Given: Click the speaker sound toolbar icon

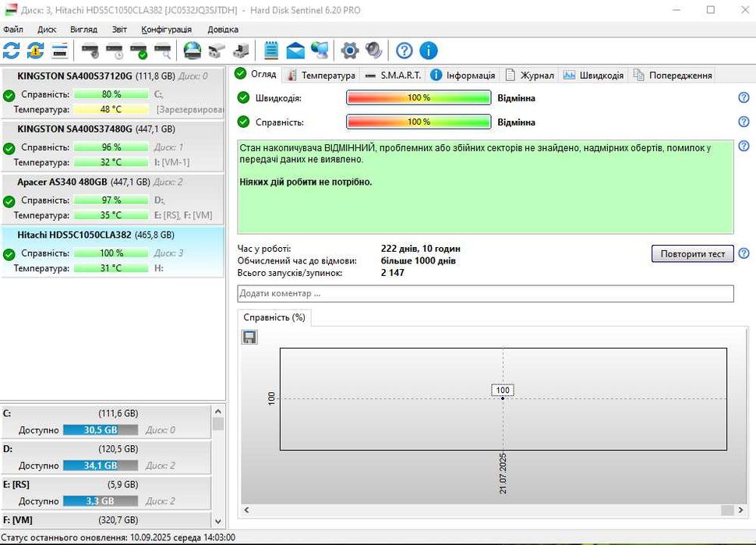Looking at the screenshot, I should 373,50.
